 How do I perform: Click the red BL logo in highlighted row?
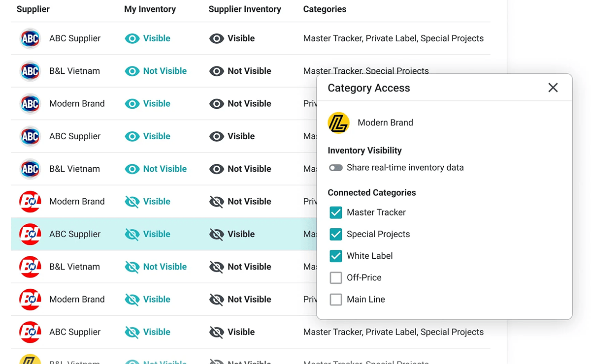coord(30,234)
